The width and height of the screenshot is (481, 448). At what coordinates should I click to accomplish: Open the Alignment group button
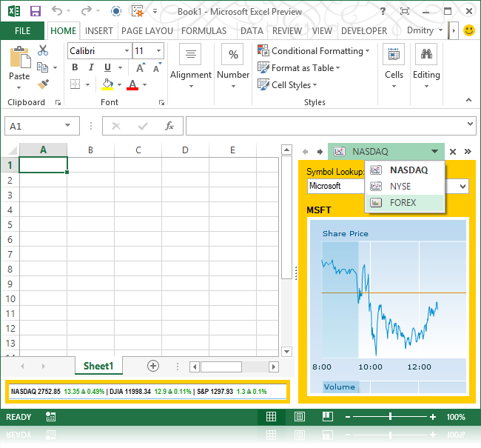(190, 67)
